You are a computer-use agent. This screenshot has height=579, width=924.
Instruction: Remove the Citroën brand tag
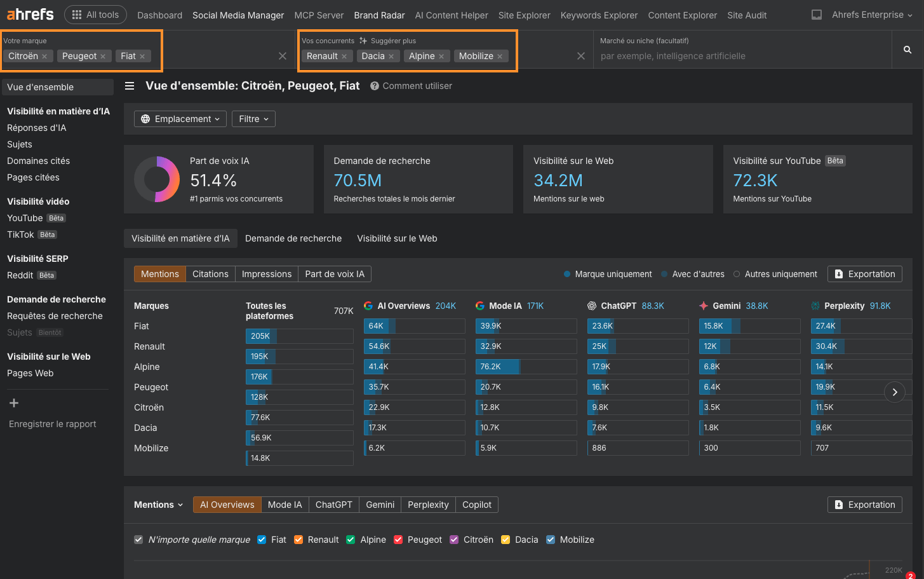pos(44,57)
